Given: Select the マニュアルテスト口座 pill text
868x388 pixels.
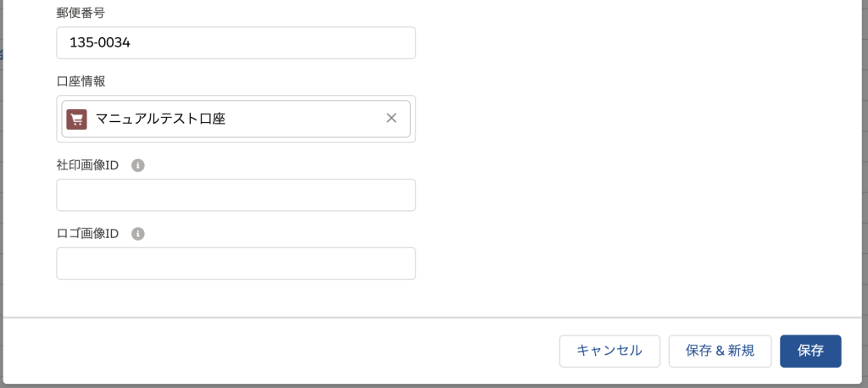Looking at the screenshot, I should (160, 119).
